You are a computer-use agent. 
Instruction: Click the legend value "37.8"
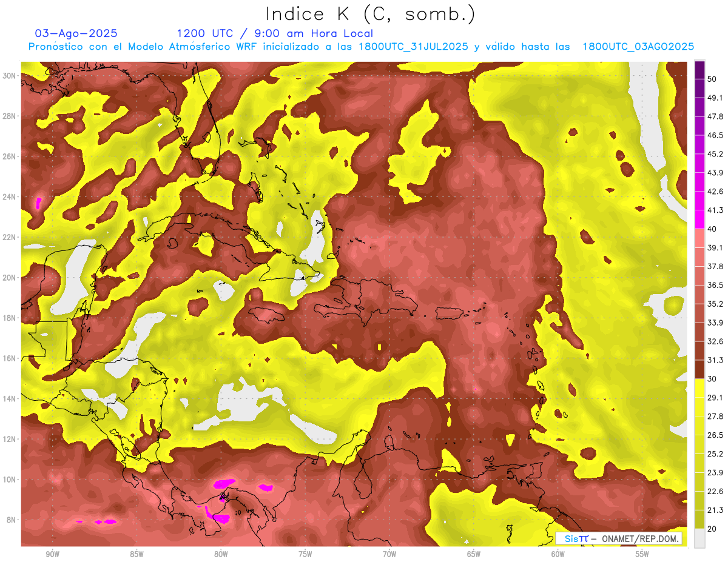click(x=715, y=266)
